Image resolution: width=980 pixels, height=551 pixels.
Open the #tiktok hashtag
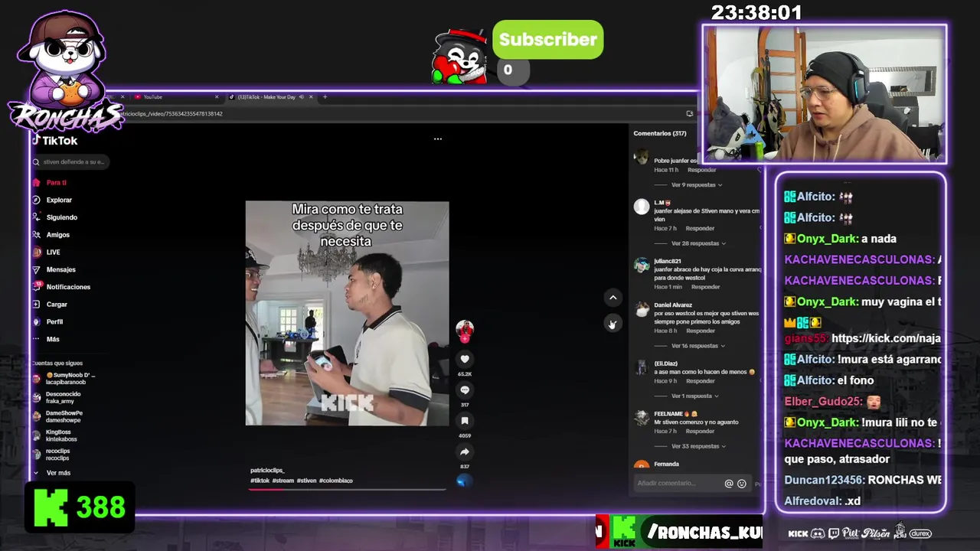tap(260, 481)
